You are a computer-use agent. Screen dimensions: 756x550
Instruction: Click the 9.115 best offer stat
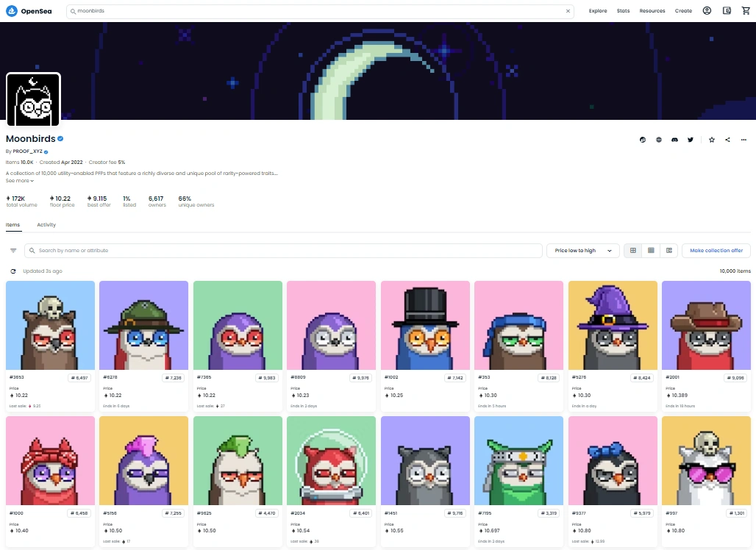coord(99,201)
